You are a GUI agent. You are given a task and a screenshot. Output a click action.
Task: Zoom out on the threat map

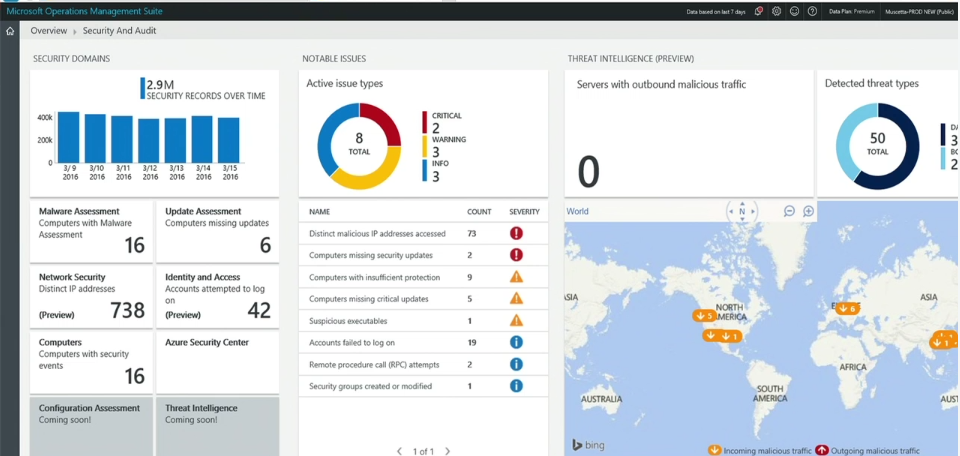(x=789, y=211)
